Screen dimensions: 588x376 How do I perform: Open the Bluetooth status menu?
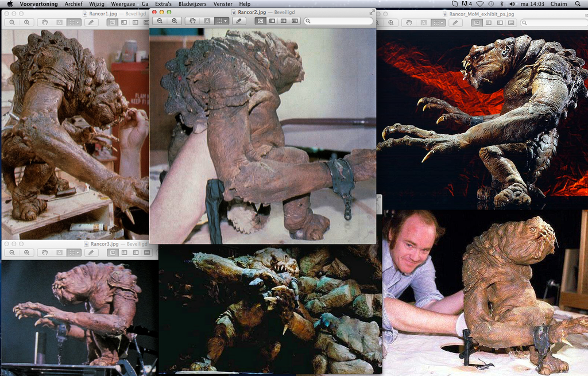tap(502, 4)
